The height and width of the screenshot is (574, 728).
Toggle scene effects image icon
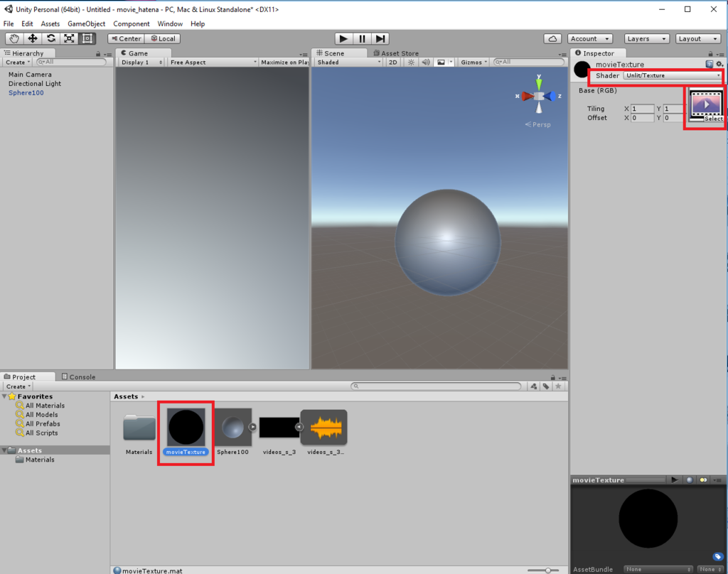pos(441,63)
